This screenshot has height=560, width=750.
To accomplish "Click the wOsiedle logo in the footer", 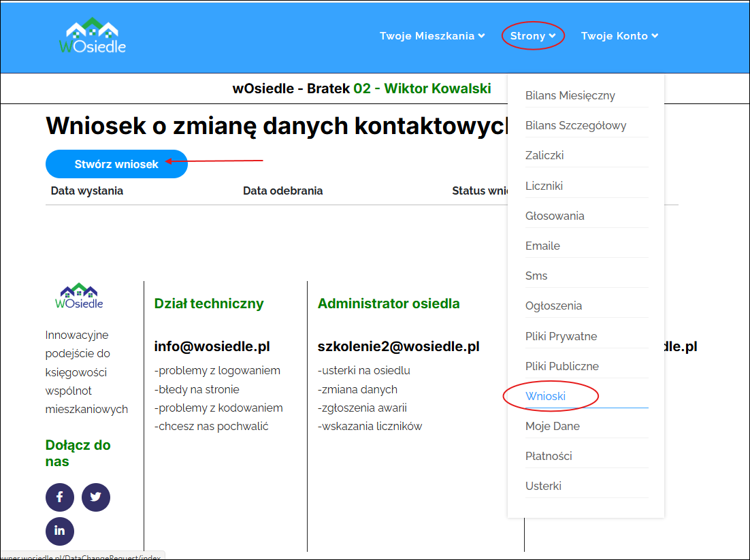I will pyautogui.click(x=78, y=296).
